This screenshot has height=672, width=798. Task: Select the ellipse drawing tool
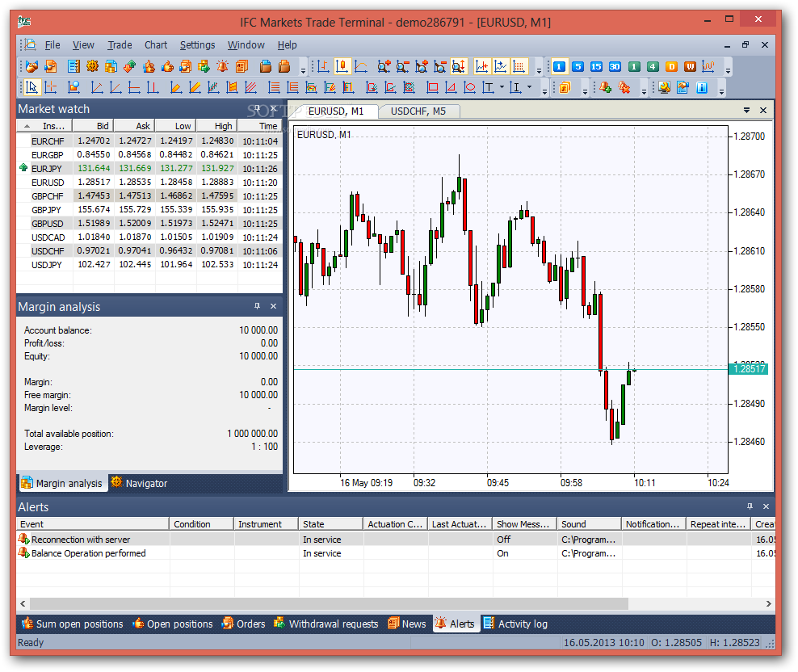[469, 88]
